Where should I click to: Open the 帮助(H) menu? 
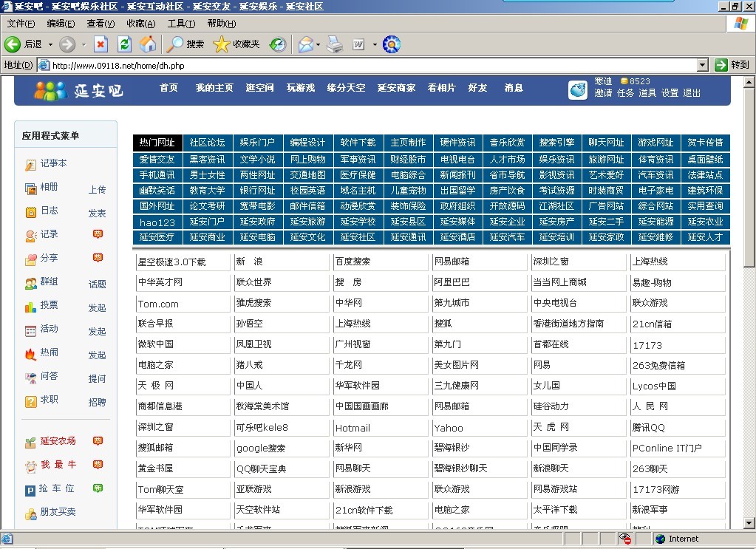tap(221, 23)
